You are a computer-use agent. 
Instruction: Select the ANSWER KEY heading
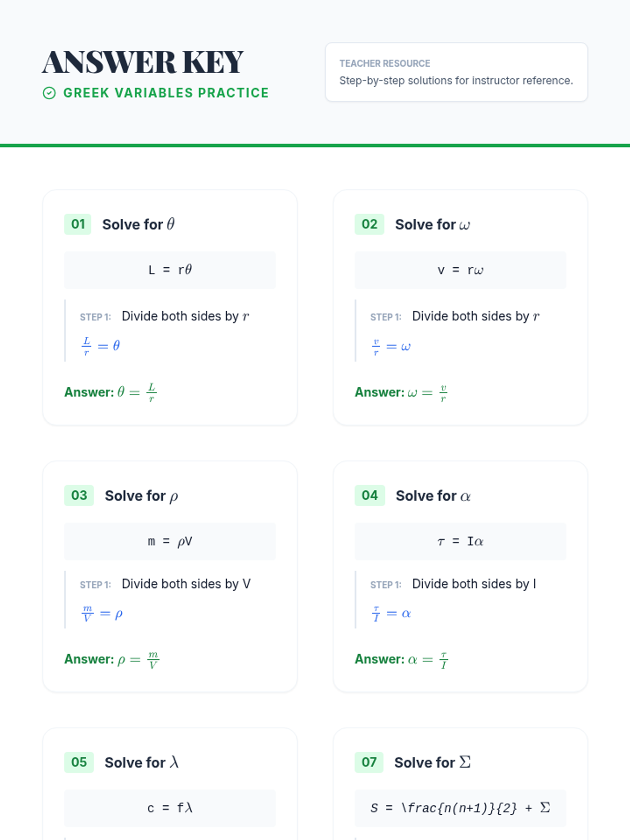tap(143, 62)
